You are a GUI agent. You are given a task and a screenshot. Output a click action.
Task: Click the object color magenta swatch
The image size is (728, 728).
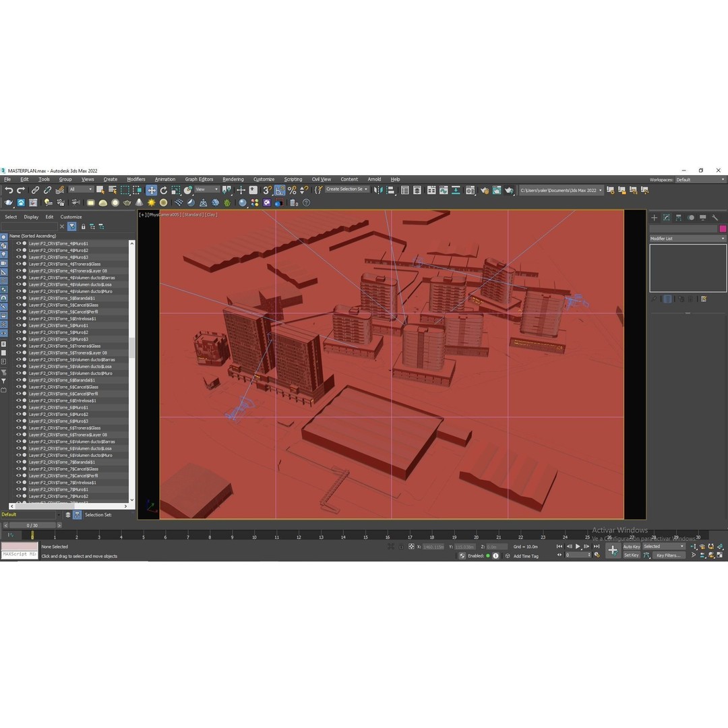point(723,229)
